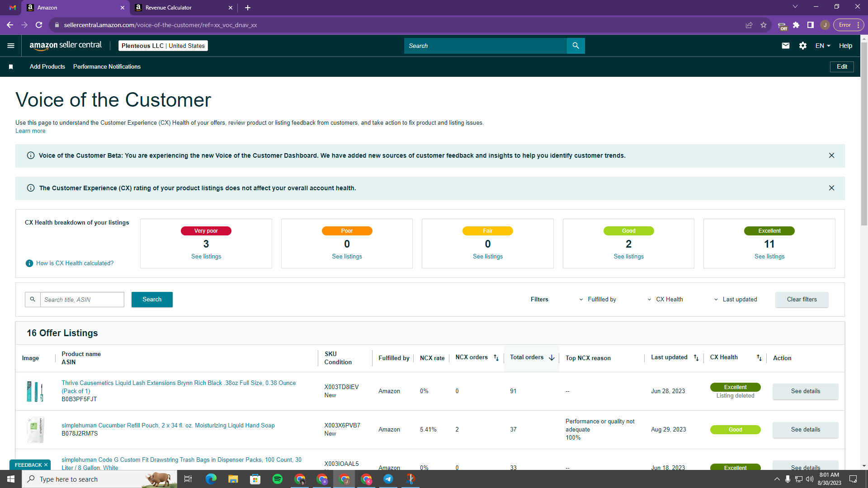Open the Plenteous LLC account switcher
This screenshot has width=868, height=488.
[x=163, y=46]
